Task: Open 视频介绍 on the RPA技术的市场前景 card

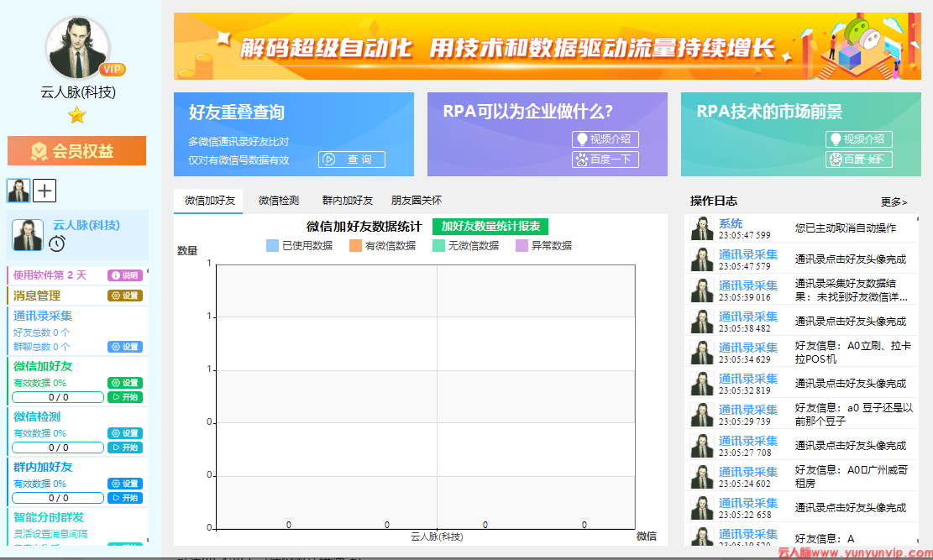Action: coord(858,139)
